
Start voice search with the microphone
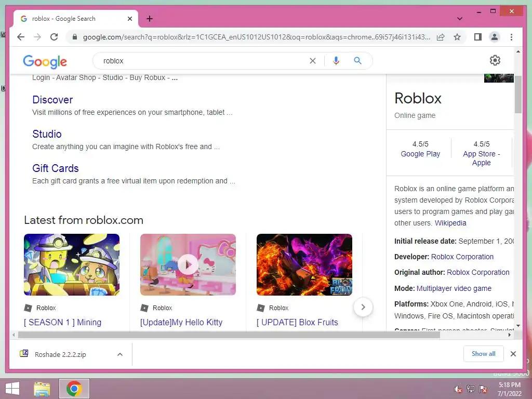[x=336, y=61]
